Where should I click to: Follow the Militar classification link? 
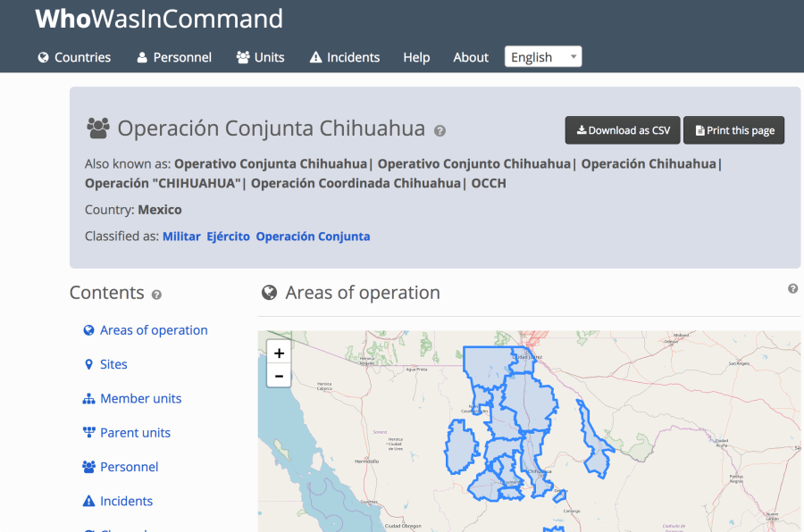(181, 237)
